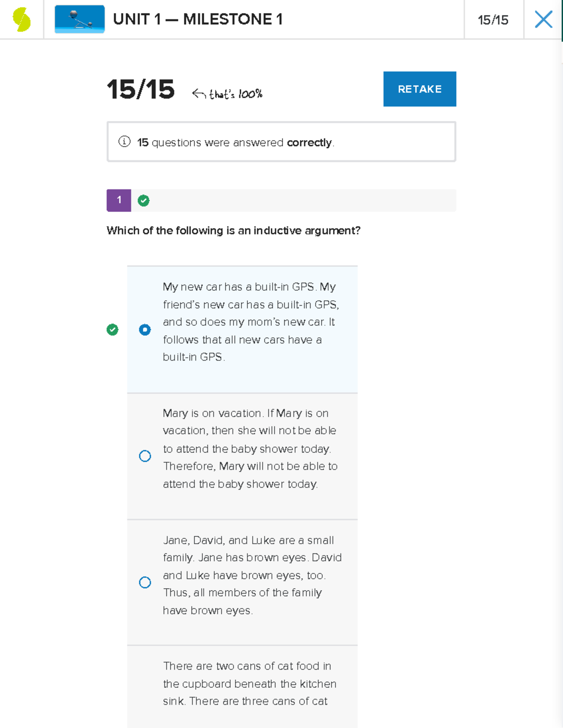The image size is (563, 728).
Task: Click the Mary baby shower answer text
Action: pyautogui.click(x=250, y=449)
